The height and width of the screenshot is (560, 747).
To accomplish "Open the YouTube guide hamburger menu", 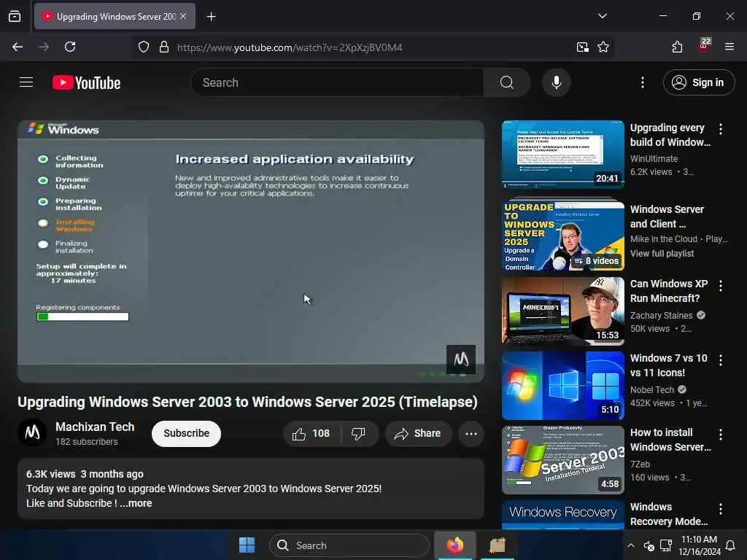I will 26,82.
